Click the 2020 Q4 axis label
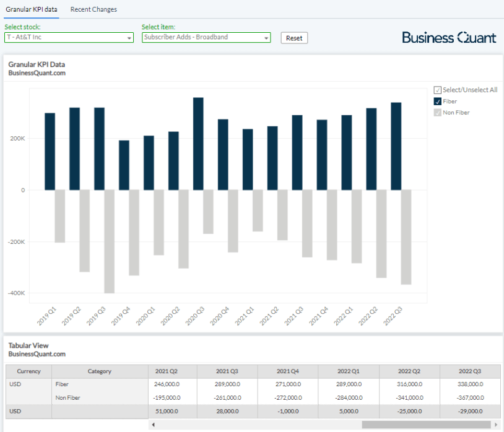This screenshot has width=504, height=432. 220,316
